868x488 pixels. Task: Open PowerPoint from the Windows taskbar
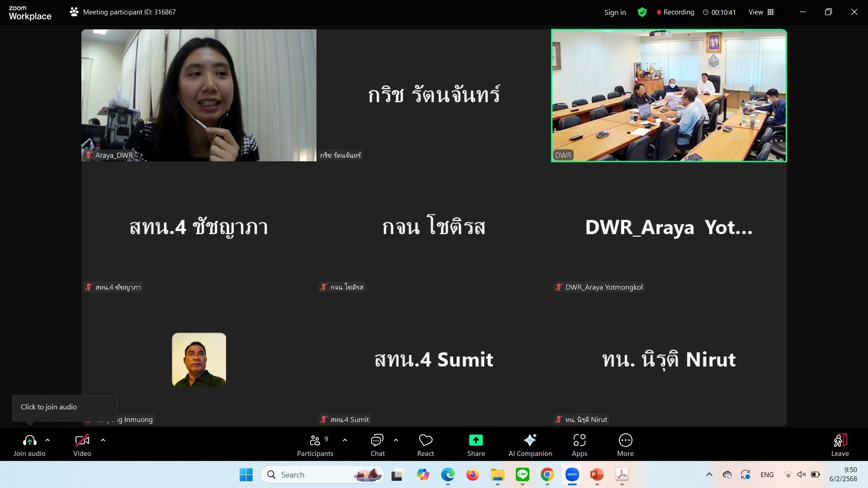click(597, 474)
